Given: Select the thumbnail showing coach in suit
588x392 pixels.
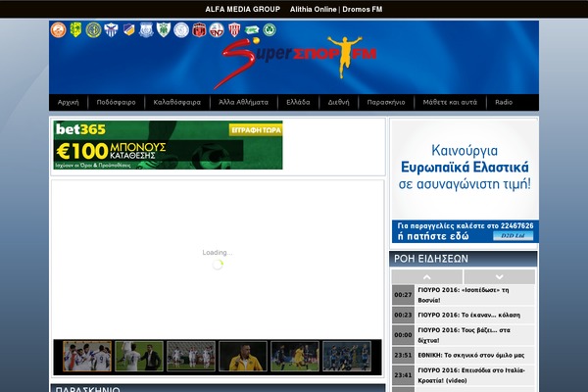Looking at the screenshot, I should click(x=139, y=357).
